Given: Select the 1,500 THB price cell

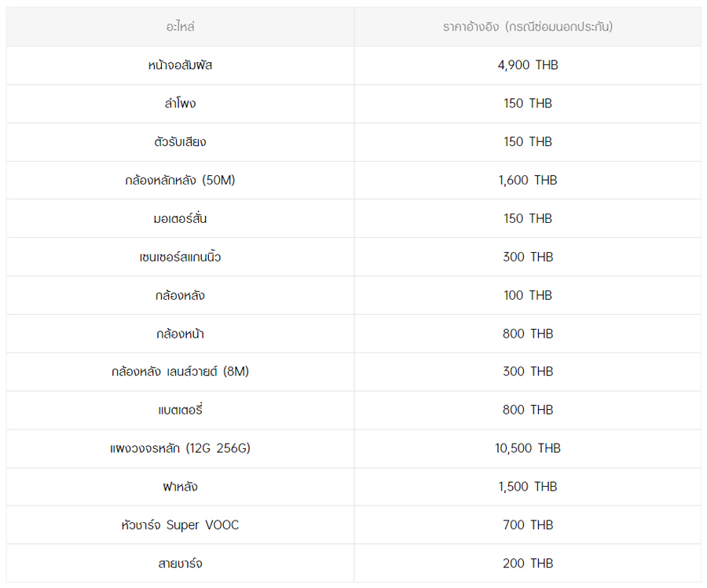Looking at the screenshot, I should coord(527,487).
